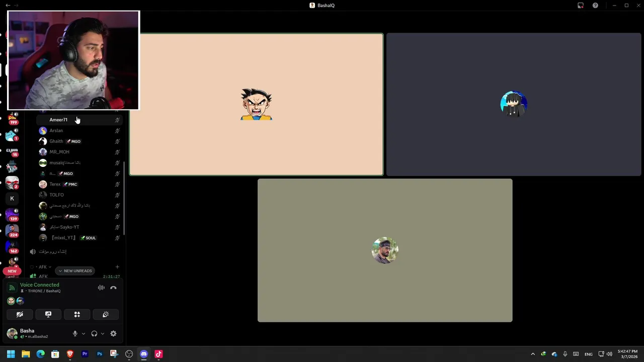The height and width of the screenshot is (362, 644).
Task: Click muted mic icon on Arslan row
Action: 117,131
